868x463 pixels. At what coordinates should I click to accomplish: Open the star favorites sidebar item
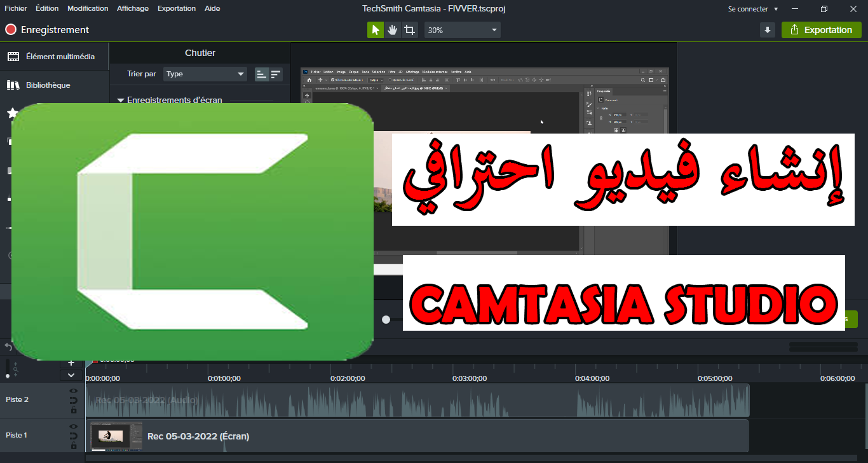[x=11, y=113]
